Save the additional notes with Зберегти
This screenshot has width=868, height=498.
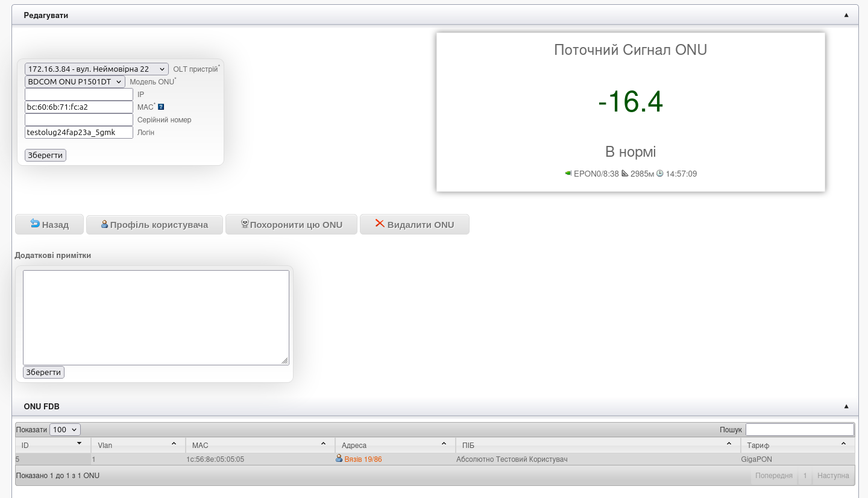[43, 373]
